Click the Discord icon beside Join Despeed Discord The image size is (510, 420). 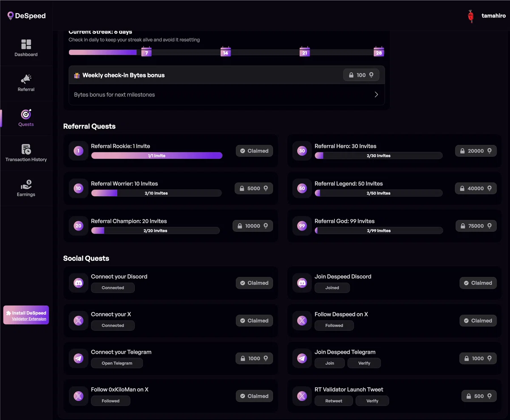(x=302, y=283)
